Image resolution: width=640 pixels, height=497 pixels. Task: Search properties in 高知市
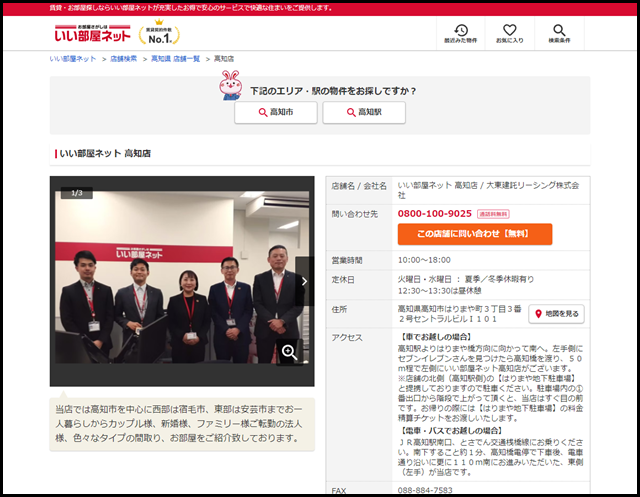click(x=276, y=112)
